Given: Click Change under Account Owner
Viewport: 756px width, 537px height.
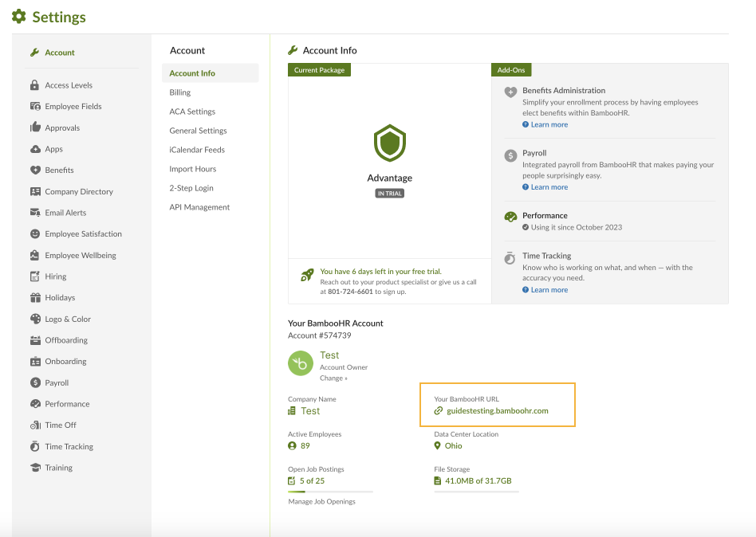Looking at the screenshot, I should click(x=333, y=378).
